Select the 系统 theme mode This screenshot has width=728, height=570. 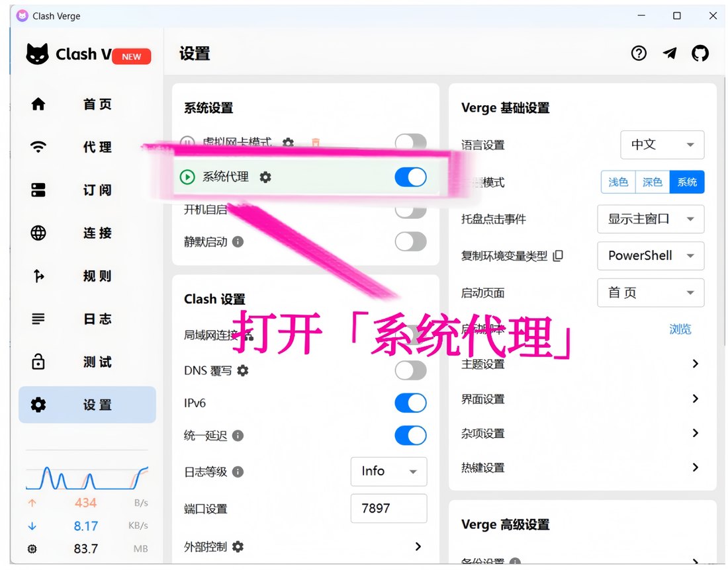point(687,182)
